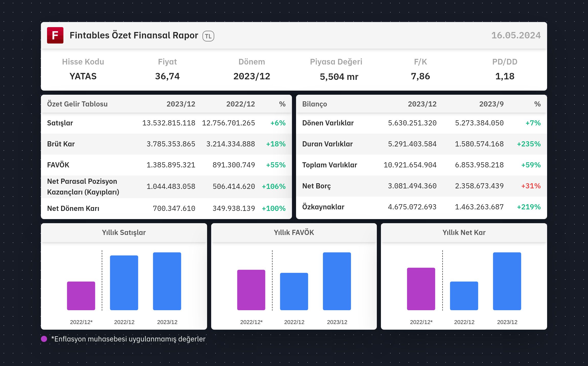Click the Yıllık FAVÖK chart title

coord(294,232)
